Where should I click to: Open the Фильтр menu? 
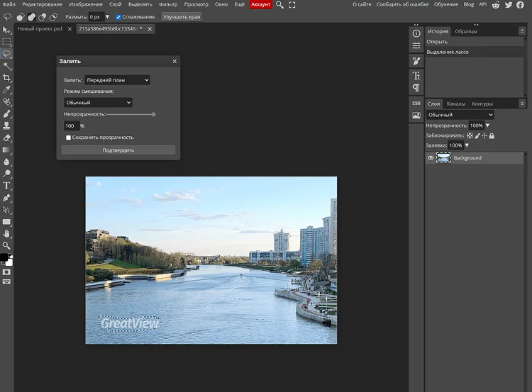(x=168, y=4)
